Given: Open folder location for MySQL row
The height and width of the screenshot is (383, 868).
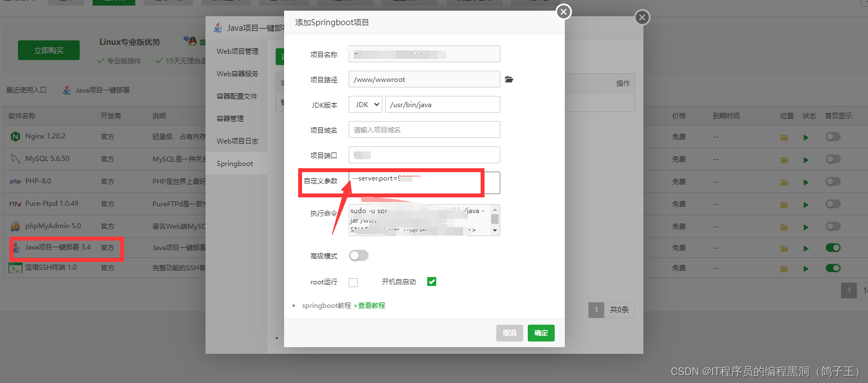Looking at the screenshot, I should (784, 160).
